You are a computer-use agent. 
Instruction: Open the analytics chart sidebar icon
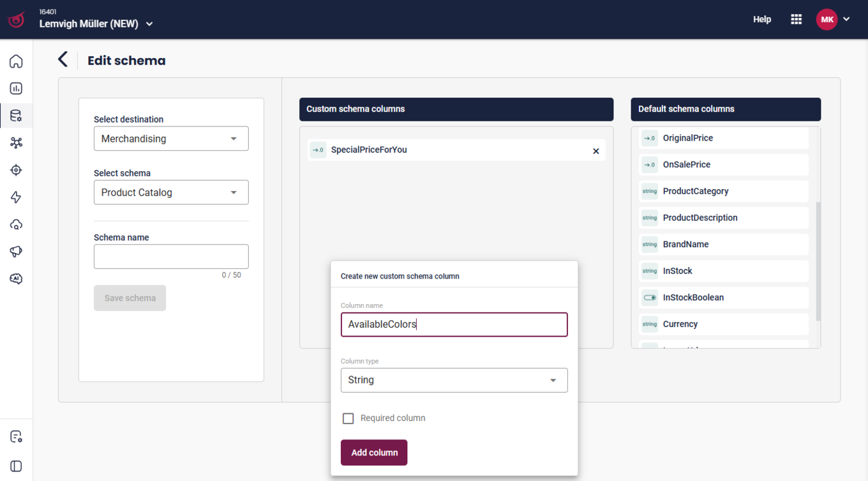click(x=16, y=89)
